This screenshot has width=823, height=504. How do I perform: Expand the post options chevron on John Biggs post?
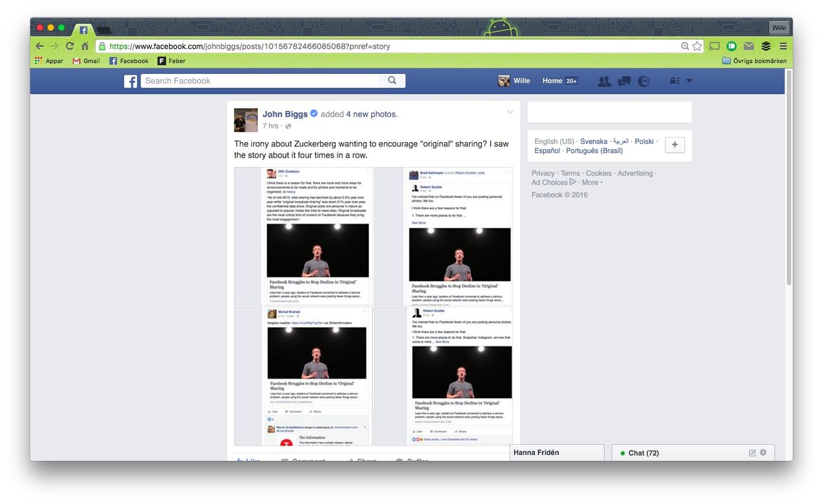tap(510, 113)
